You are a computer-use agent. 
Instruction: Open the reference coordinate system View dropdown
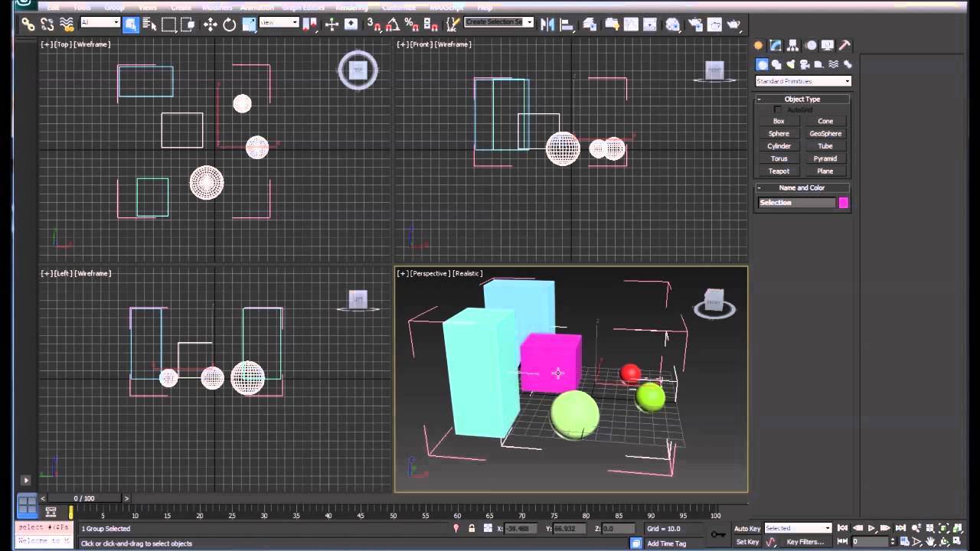point(279,22)
